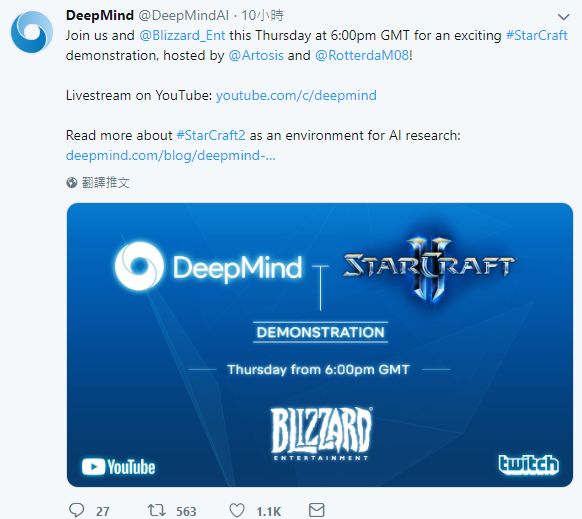582x519 pixels.
Task: Click the translate tweet text
Action: 105,182
